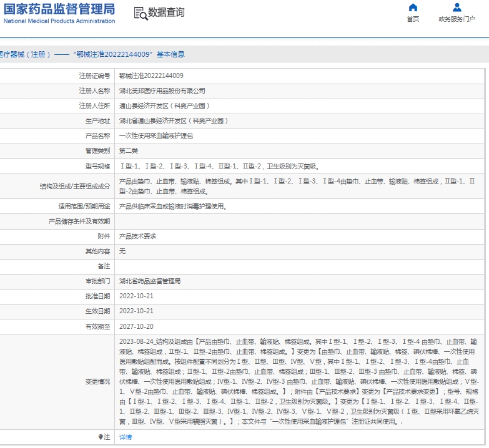Select production address 湖北省通山县经济开发区
This screenshot has height=448, width=489.
pyautogui.click(x=174, y=120)
